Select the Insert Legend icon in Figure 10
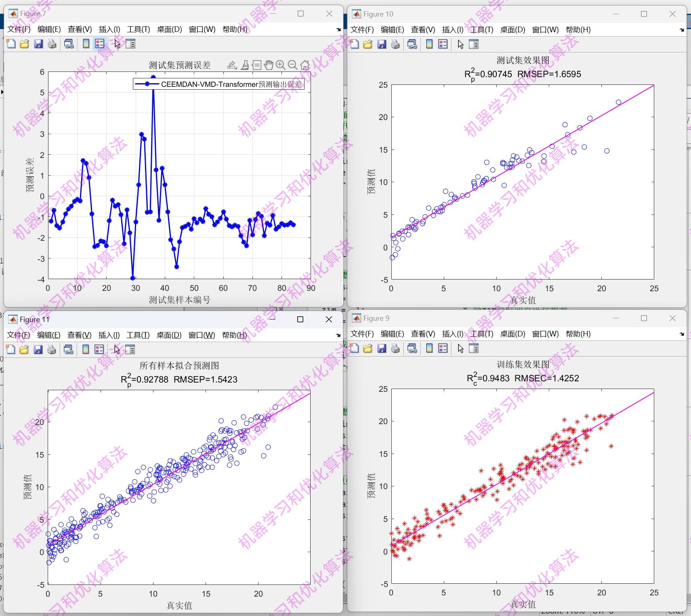Screen dimensions: 691x616 (443, 44)
